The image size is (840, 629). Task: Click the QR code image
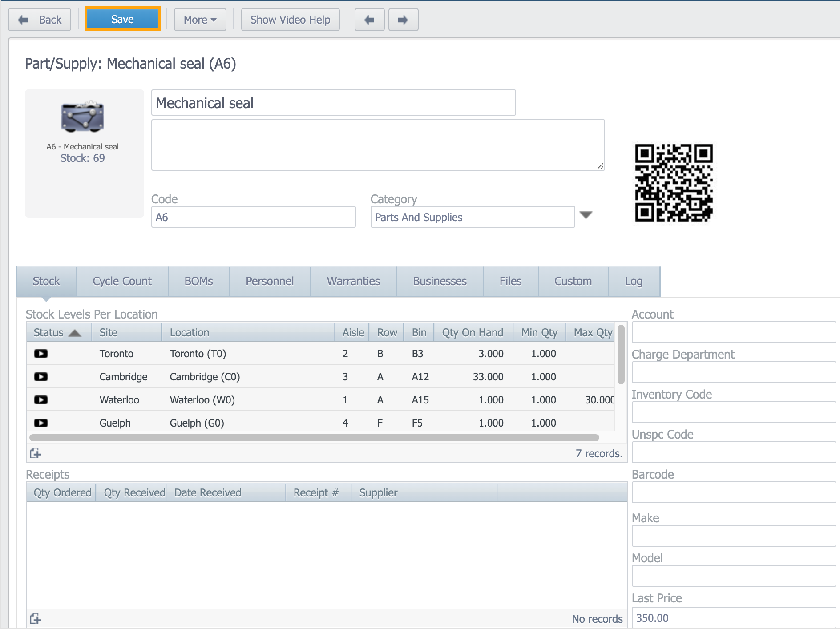coord(674,182)
